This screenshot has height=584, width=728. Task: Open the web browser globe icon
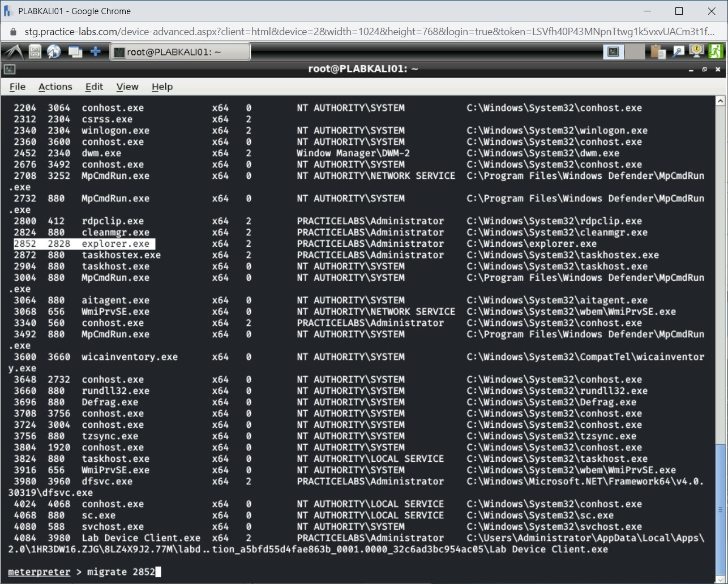pyautogui.click(x=54, y=51)
